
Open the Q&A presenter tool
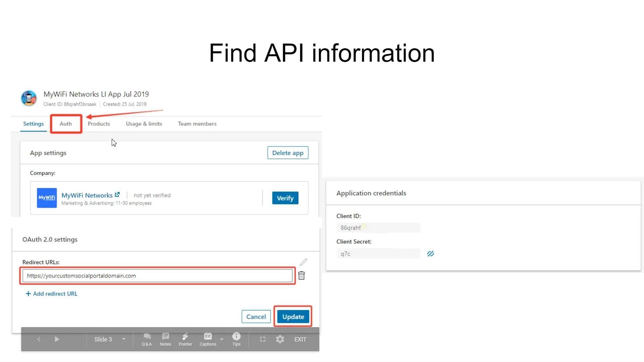(x=147, y=339)
